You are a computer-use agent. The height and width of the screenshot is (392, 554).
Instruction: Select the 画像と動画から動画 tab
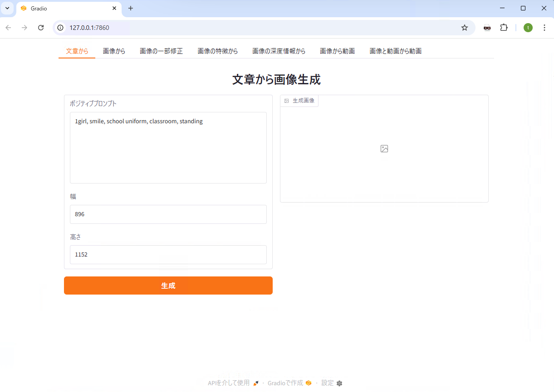pos(396,51)
